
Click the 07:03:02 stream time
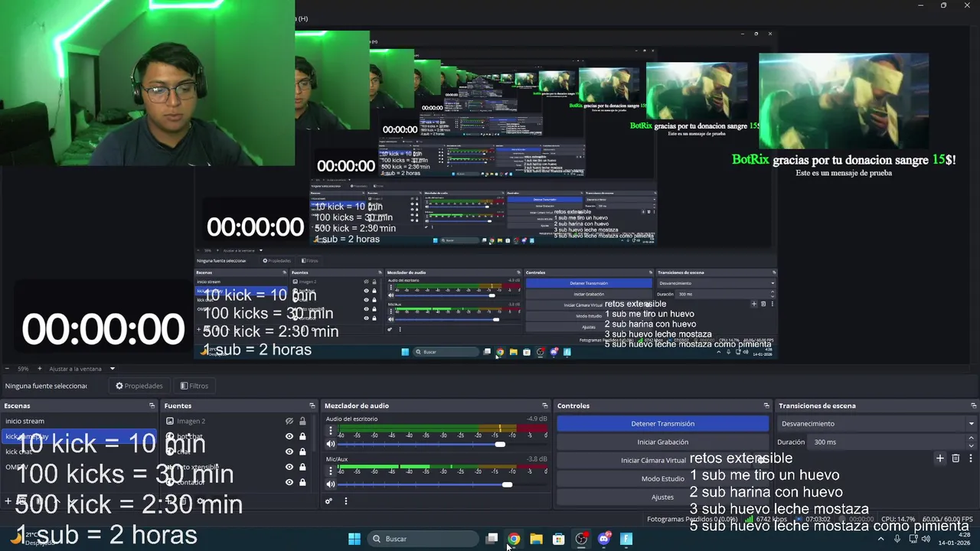[x=818, y=519]
